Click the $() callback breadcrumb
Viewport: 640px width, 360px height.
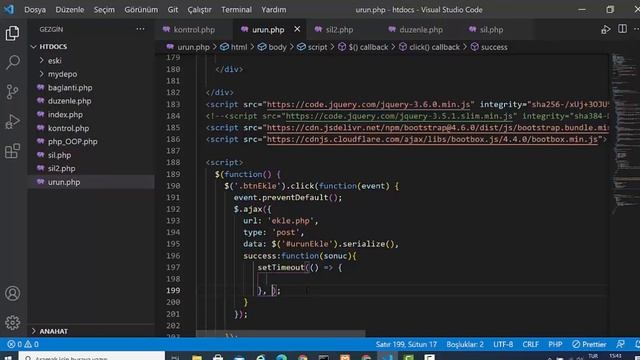click(x=363, y=47)
